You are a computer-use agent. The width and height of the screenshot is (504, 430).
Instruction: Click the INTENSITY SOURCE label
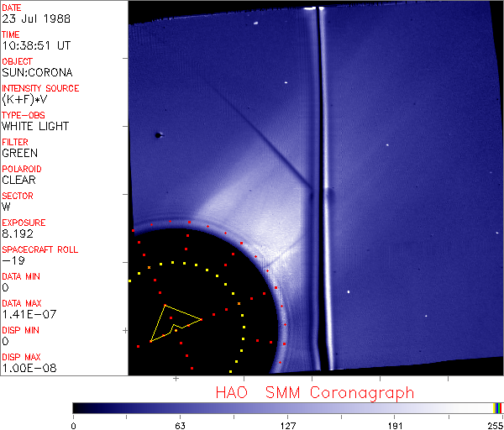[x=40, y=88]
